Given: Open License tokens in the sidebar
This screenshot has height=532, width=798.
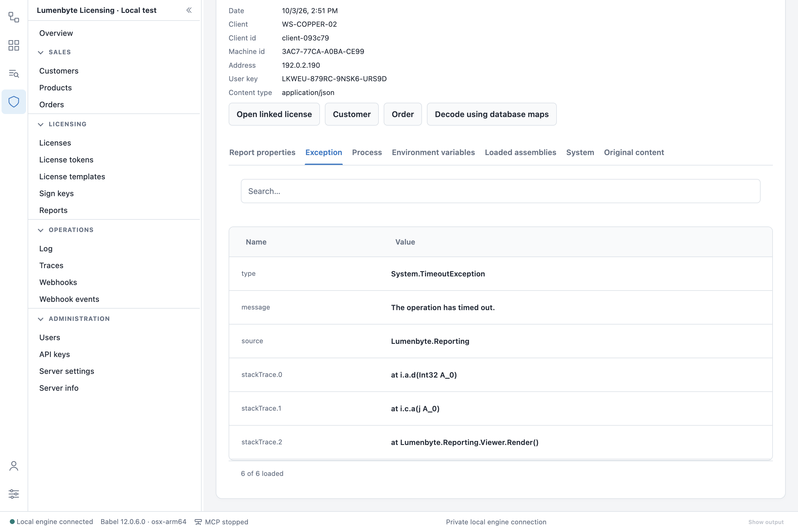Looking at the screenshot, I should point(66,159).
